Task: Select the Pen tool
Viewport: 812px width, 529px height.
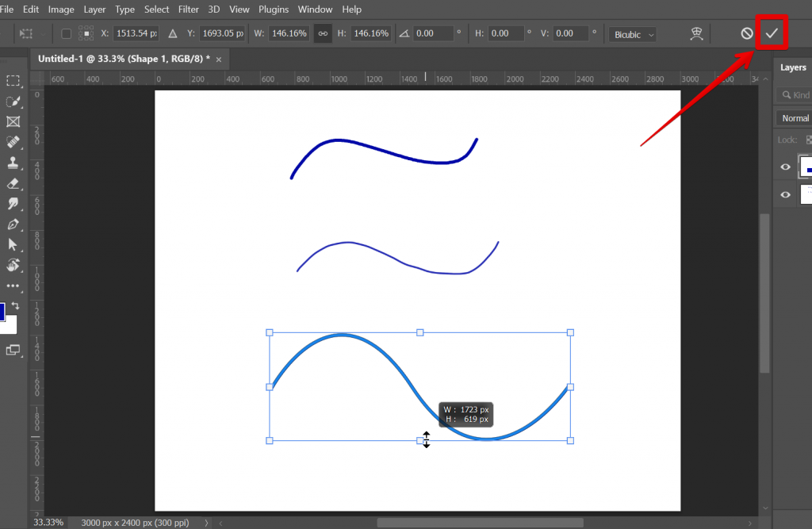Action: tap(13, 224)
